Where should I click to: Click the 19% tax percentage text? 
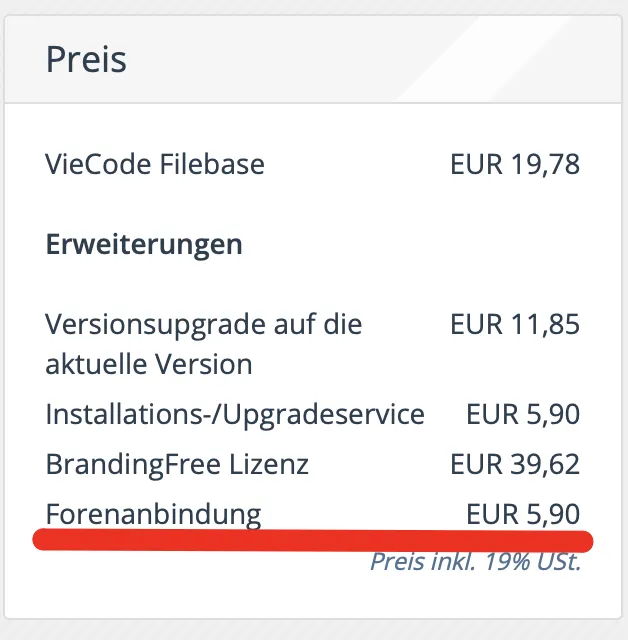(507, 562)
